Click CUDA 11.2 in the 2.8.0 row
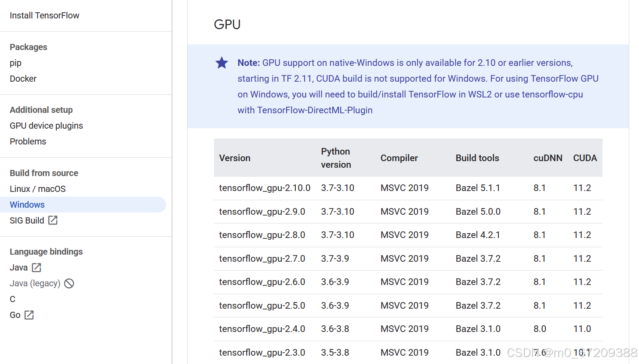 tap(582, 235)
